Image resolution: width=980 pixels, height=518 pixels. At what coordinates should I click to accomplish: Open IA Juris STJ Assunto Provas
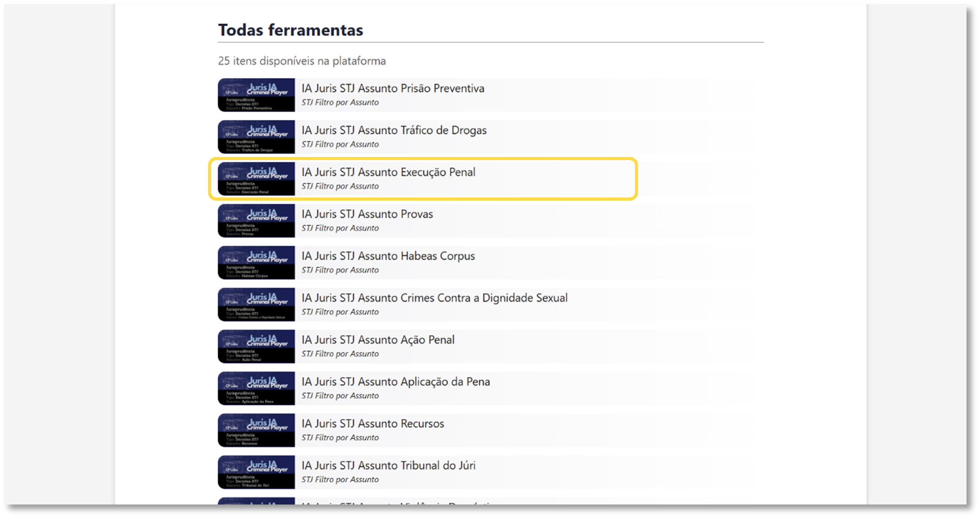367,214
